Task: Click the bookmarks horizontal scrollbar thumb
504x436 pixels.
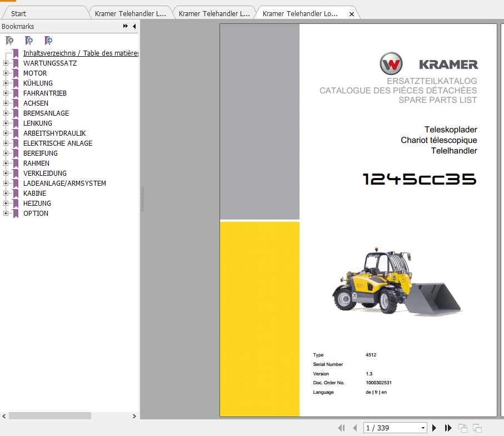Action: point(50,416)
